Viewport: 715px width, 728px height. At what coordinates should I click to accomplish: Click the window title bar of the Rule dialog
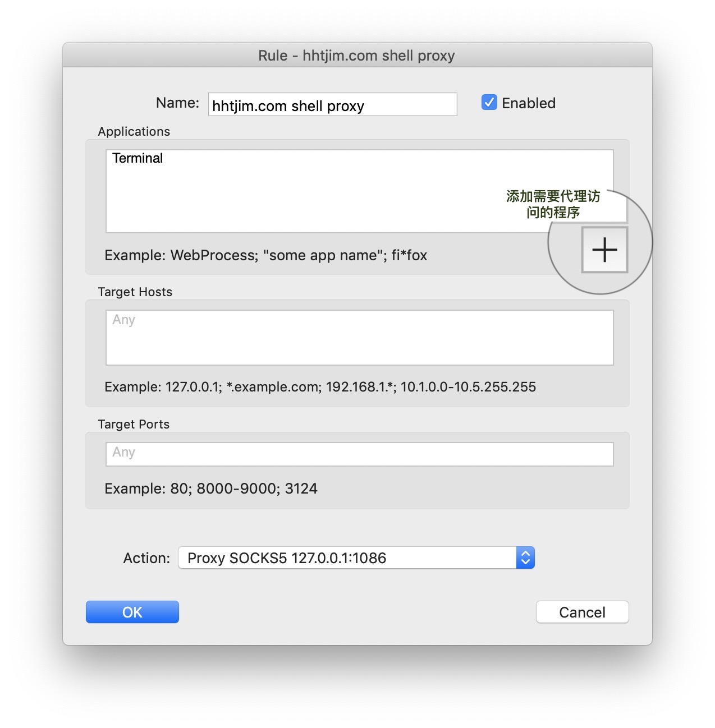pyautogui.click(x=357, y=56)
